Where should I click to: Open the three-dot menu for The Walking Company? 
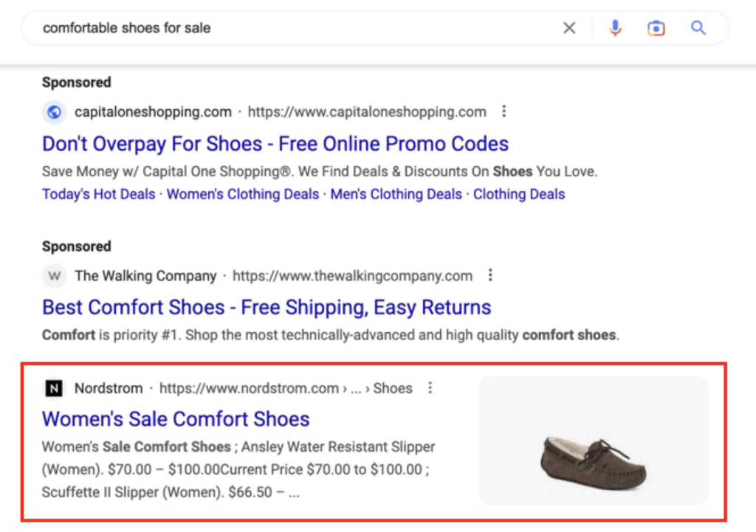pyautogui.click(x=490, y=274)
